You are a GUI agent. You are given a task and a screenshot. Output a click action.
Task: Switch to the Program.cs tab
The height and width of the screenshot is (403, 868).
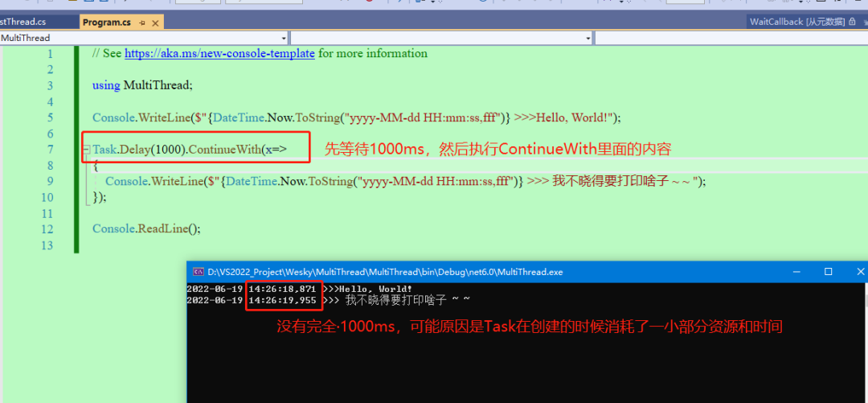[106, 23]
